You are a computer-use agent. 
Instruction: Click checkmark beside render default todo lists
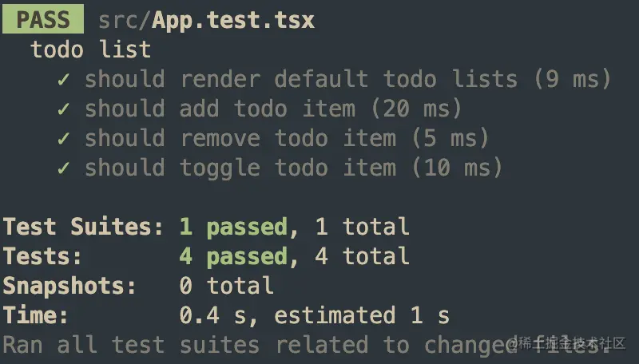64,79
